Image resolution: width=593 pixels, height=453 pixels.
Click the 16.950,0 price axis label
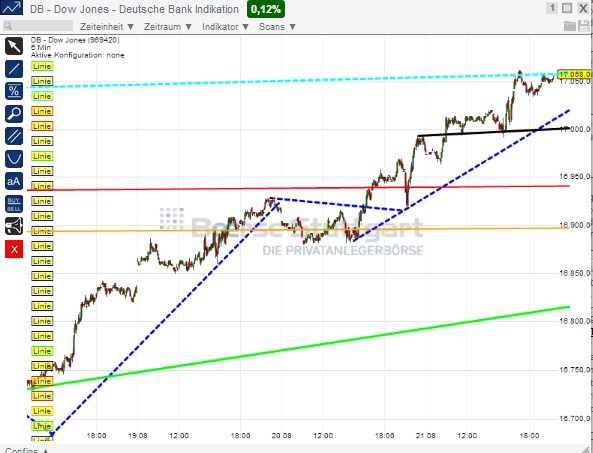point(575,177)
